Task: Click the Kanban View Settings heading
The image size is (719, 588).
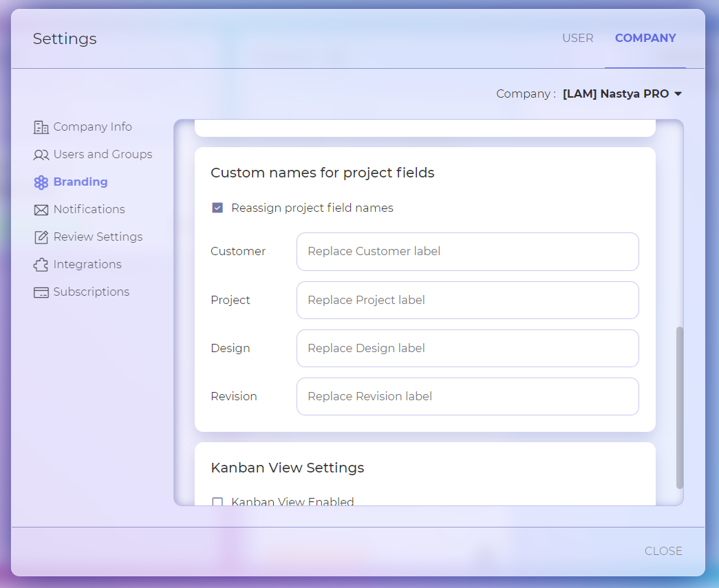Action: [288, 468]
